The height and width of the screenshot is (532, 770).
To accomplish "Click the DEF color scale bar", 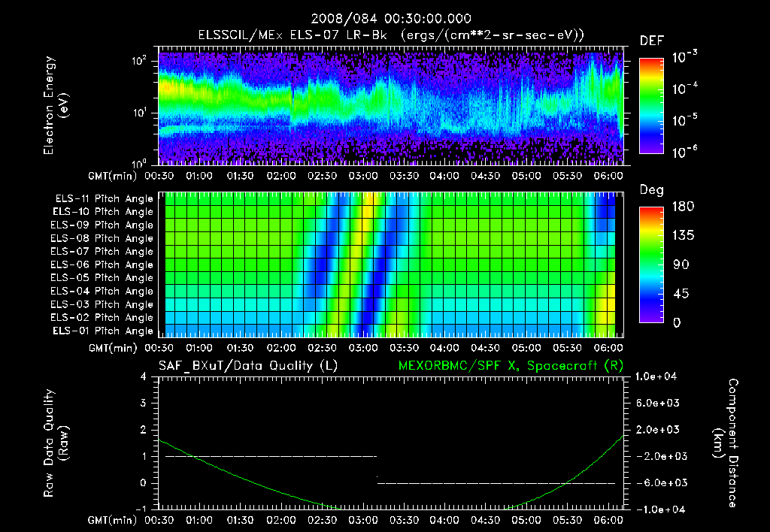I will coord(651,105).
